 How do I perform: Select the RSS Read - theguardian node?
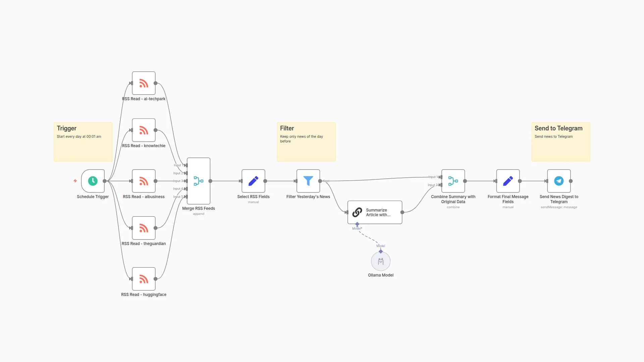144,228
